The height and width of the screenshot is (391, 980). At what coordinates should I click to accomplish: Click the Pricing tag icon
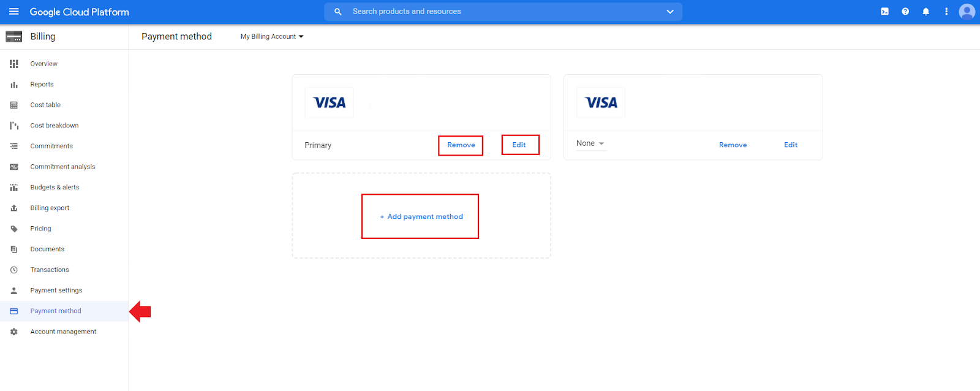(x=14, y=229)
